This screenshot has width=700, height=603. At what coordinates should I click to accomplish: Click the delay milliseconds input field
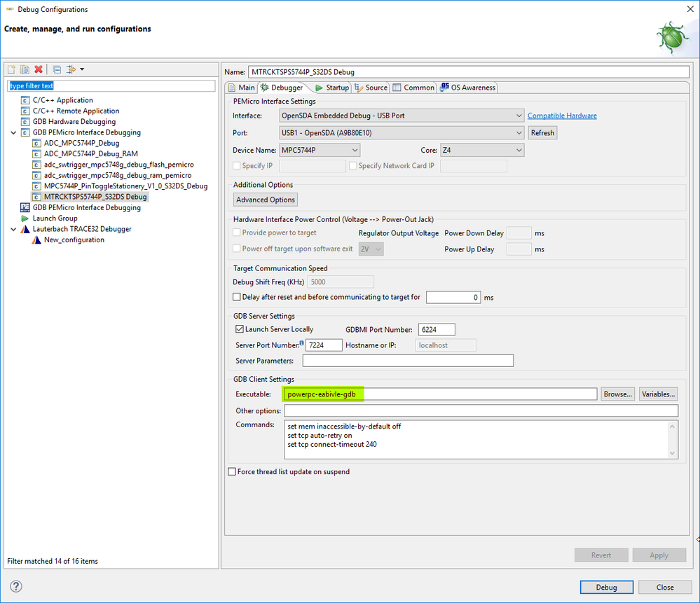[453, 297]
